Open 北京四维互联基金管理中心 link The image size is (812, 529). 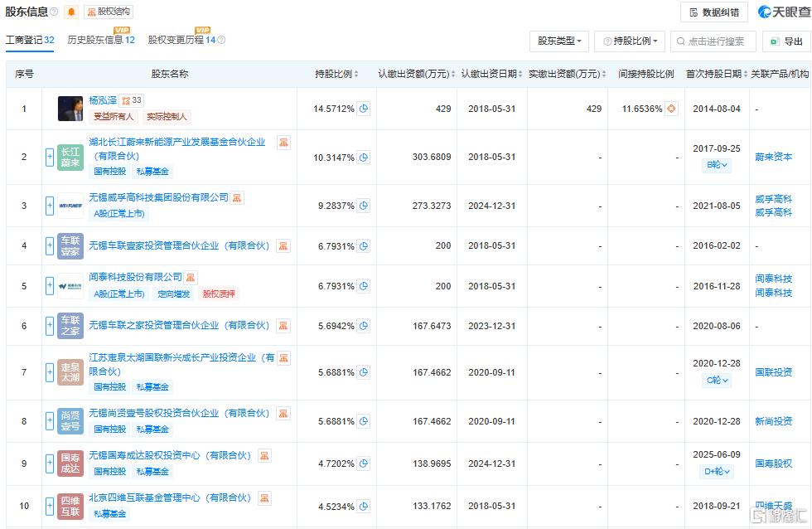[x=170, y=498]
